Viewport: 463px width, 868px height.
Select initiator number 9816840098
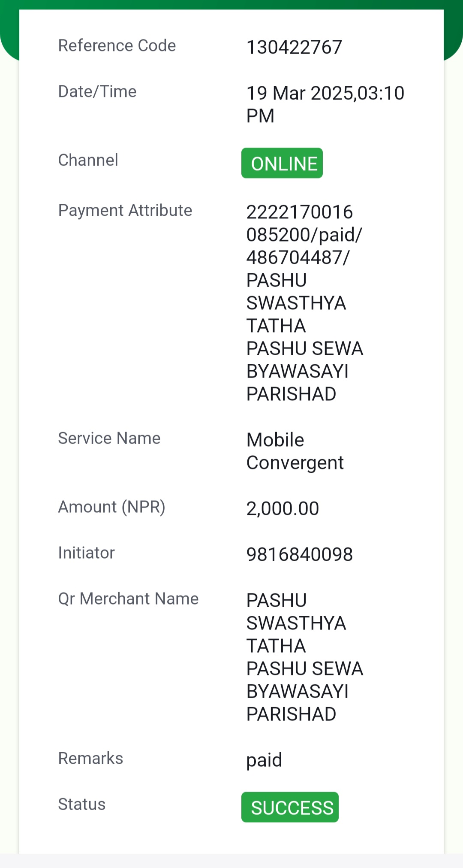coord(300,554)
